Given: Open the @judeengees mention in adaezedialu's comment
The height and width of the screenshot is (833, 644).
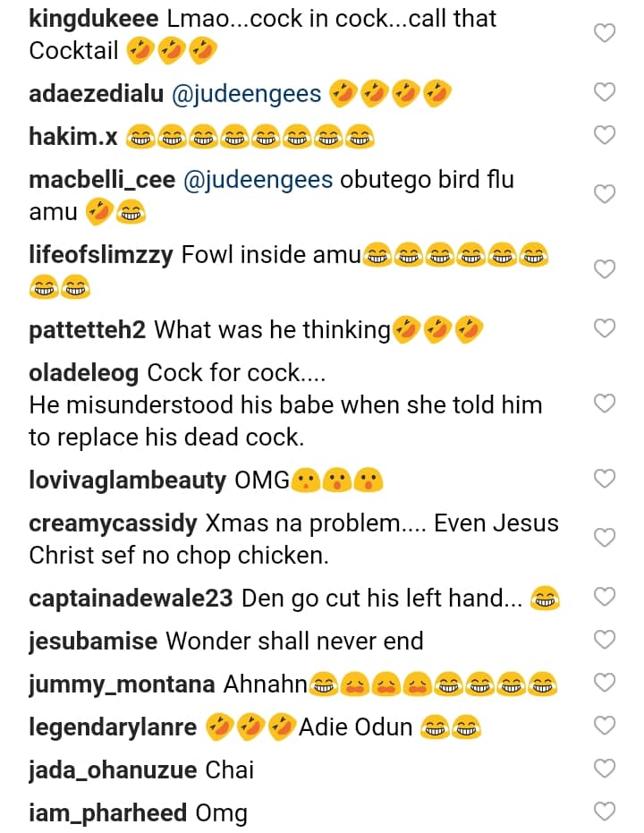Looking at the screenshot, I should tap(246, 93).
